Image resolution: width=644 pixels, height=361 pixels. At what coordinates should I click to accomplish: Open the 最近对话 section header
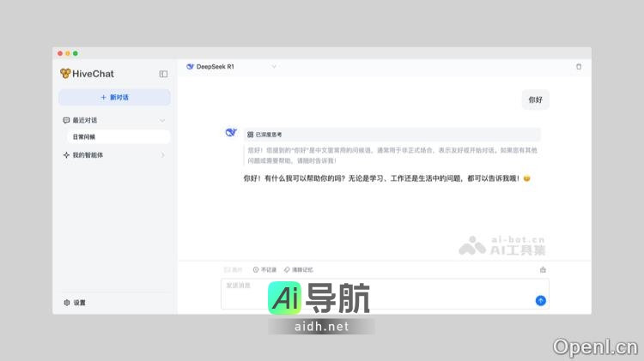point(114,120)
